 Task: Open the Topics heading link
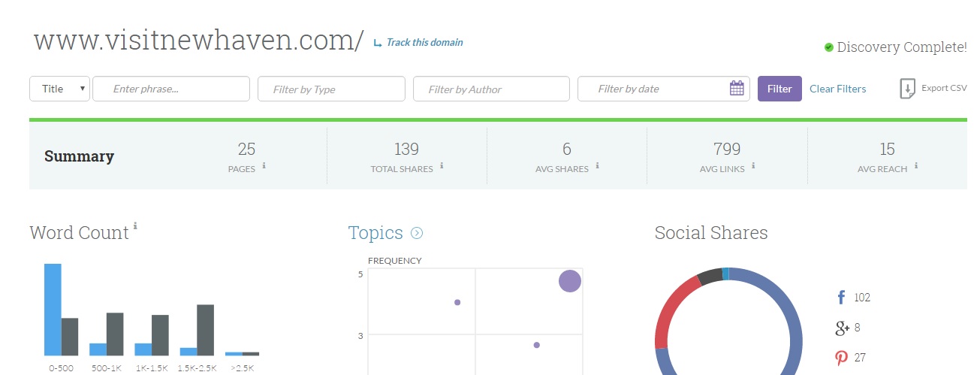tap(375, 233)
